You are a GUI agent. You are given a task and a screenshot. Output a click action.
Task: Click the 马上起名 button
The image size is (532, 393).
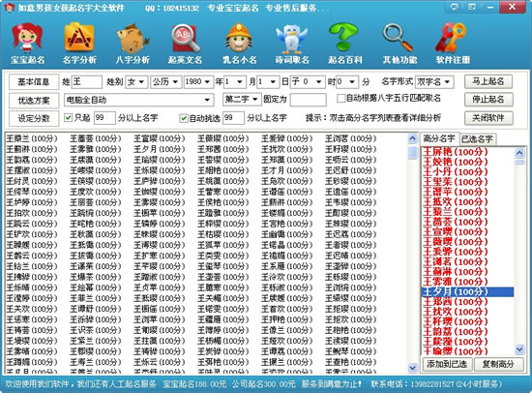pos(488,81)
